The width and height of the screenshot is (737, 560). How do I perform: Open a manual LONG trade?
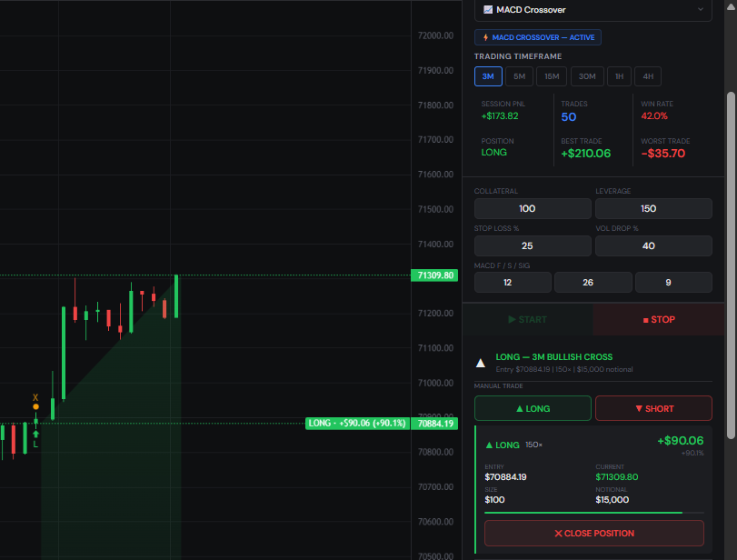[x=533, y=408]
